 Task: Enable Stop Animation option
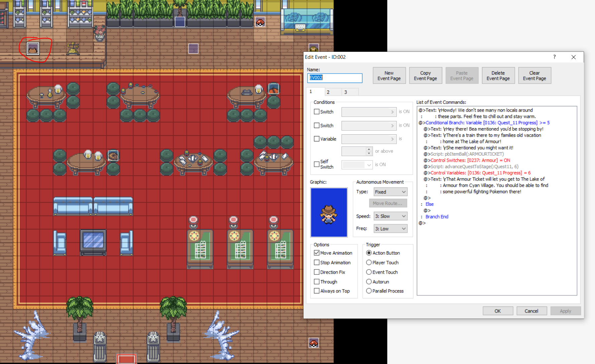[x=317, y=262]
